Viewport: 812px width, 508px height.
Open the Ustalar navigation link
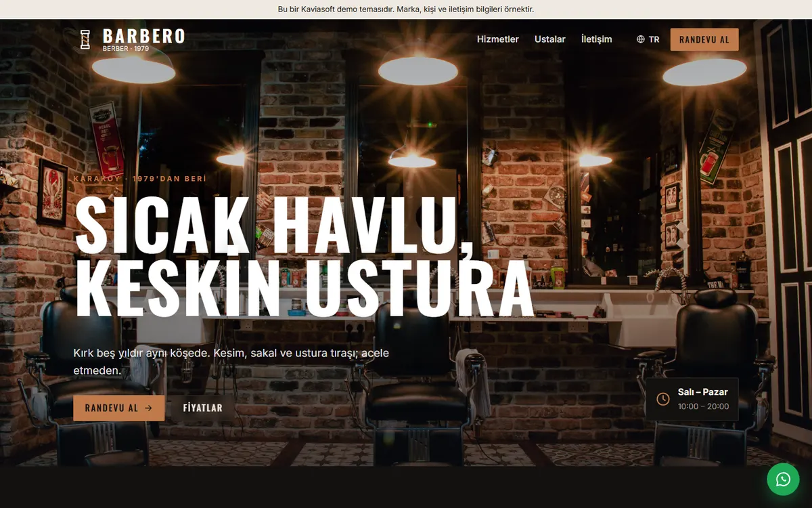tap(550, 39)
